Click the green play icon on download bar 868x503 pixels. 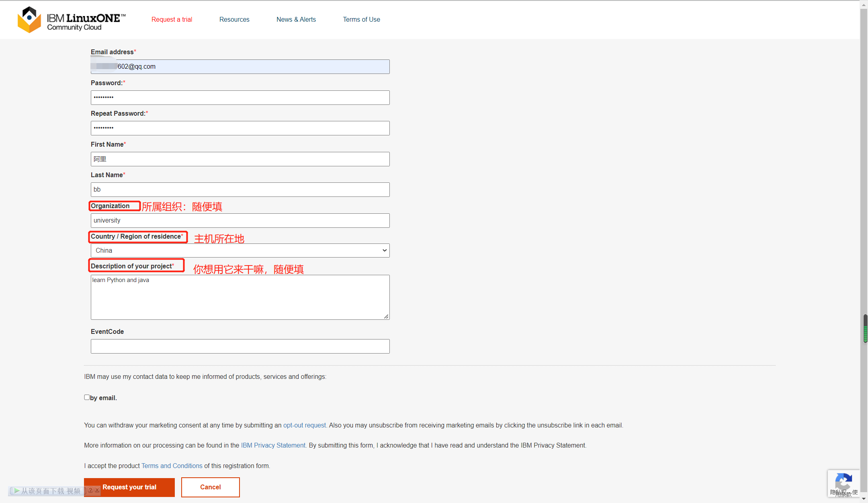pyautogui.click(x=17, y=491)
